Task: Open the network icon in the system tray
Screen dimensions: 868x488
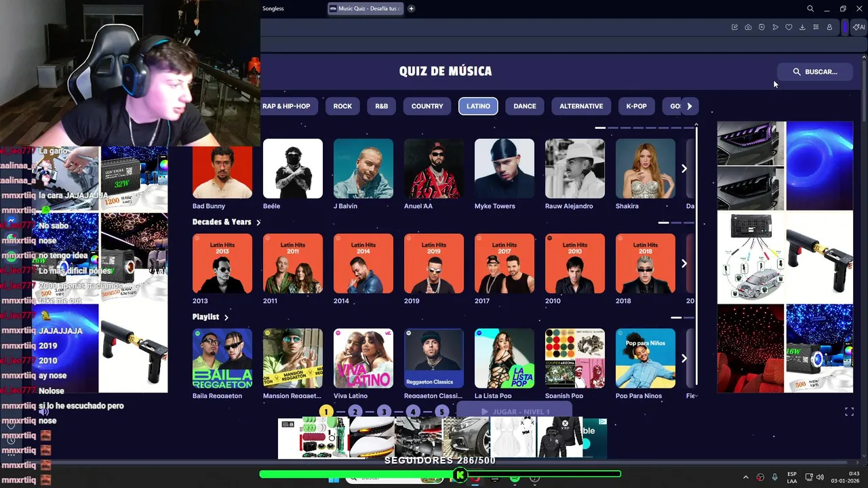Action: (x=810, y=477)
